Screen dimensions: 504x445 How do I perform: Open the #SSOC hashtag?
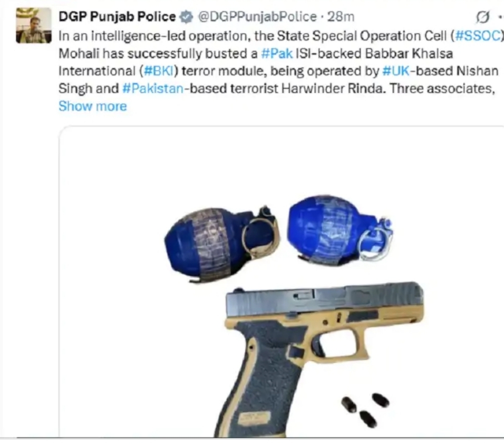pos(478,36)
